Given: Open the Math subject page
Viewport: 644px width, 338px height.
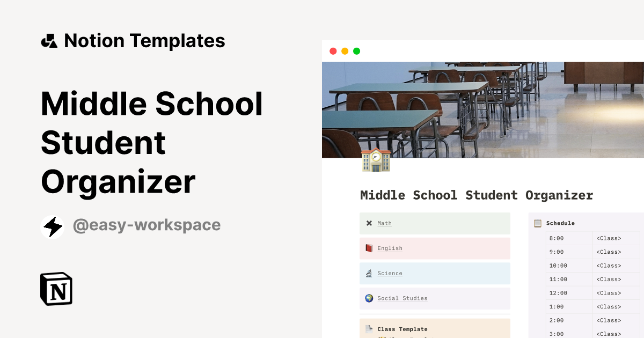Looking at the screenshot, I should click(x=384, y=223).
